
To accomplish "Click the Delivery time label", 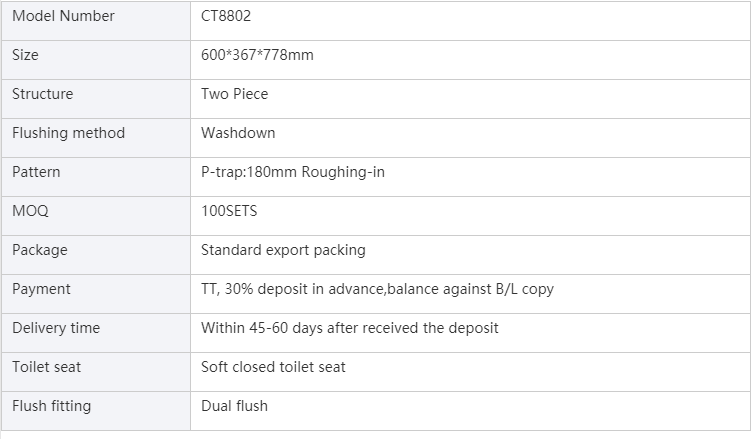I will pyautogui.click(x=56, y=328).
